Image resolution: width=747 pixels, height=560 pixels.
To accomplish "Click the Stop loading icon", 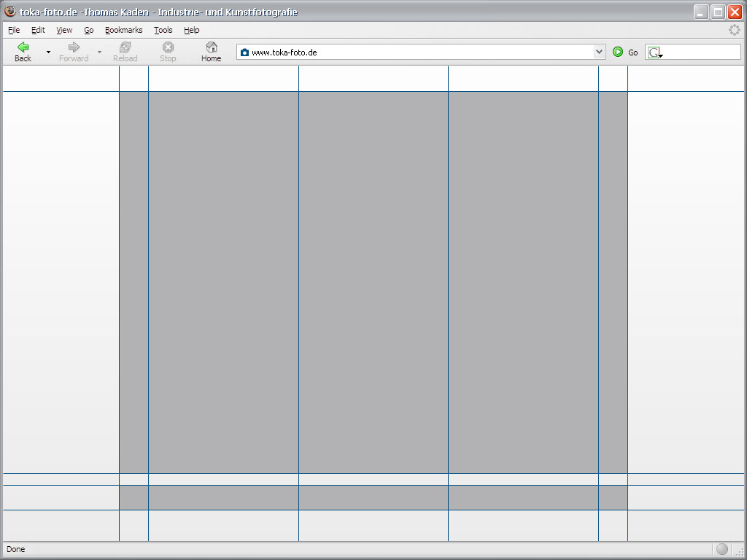I will click(168, 47).
